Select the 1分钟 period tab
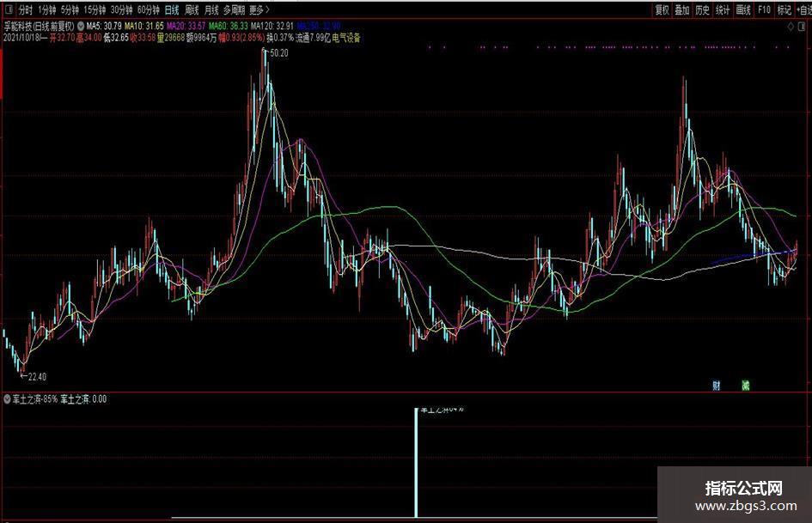Screen dimensions: 812x523 (x=47, y=9)
